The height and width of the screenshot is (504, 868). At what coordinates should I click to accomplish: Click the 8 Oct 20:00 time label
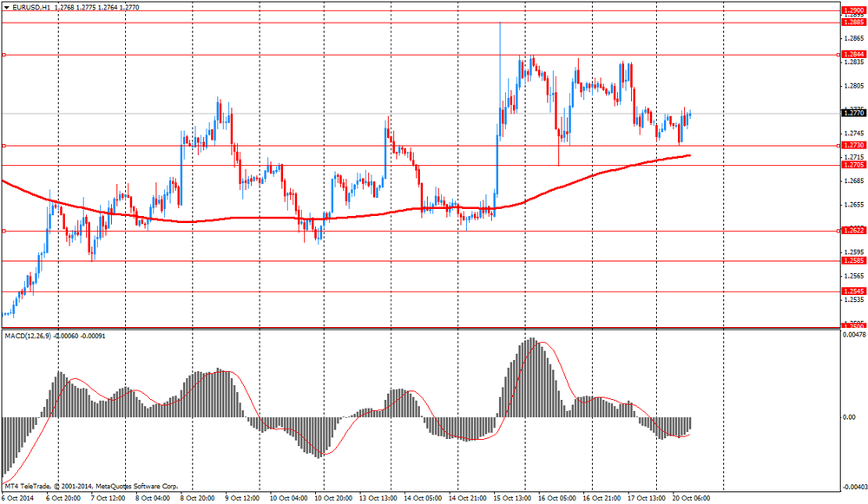(197, 498)
